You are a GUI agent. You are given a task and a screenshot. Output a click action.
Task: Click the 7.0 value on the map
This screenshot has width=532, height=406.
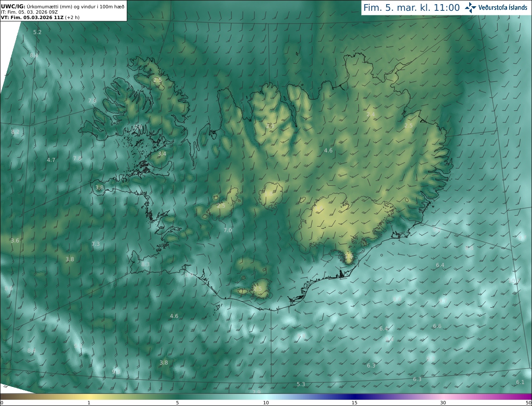228,230
